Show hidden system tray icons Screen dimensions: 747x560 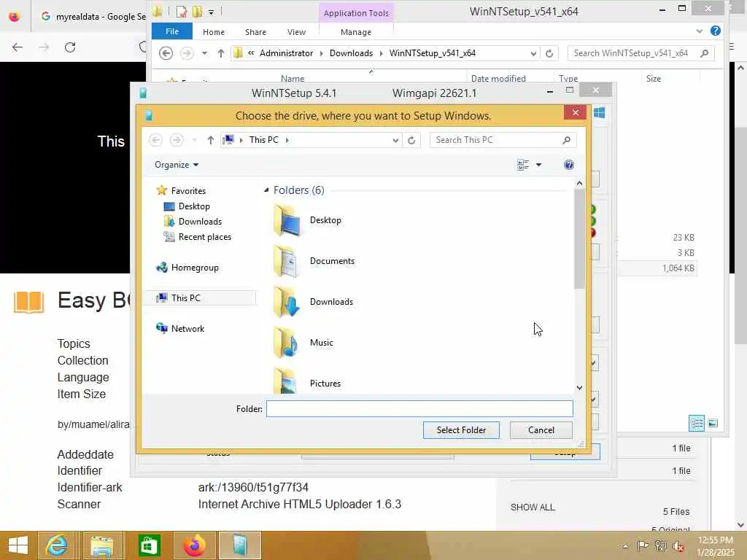click(625, 546)
